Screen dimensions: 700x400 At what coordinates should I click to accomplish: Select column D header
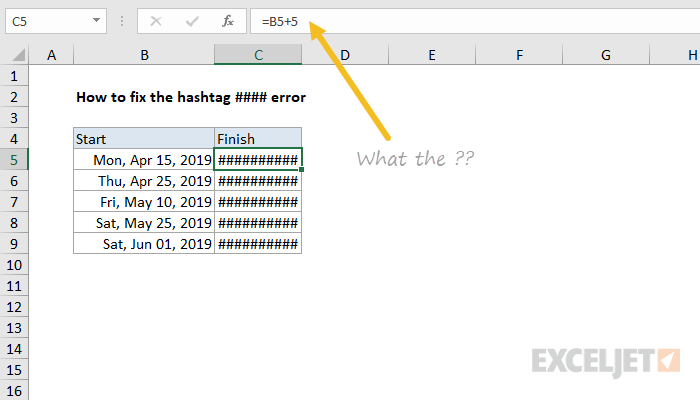click(345, 55)
